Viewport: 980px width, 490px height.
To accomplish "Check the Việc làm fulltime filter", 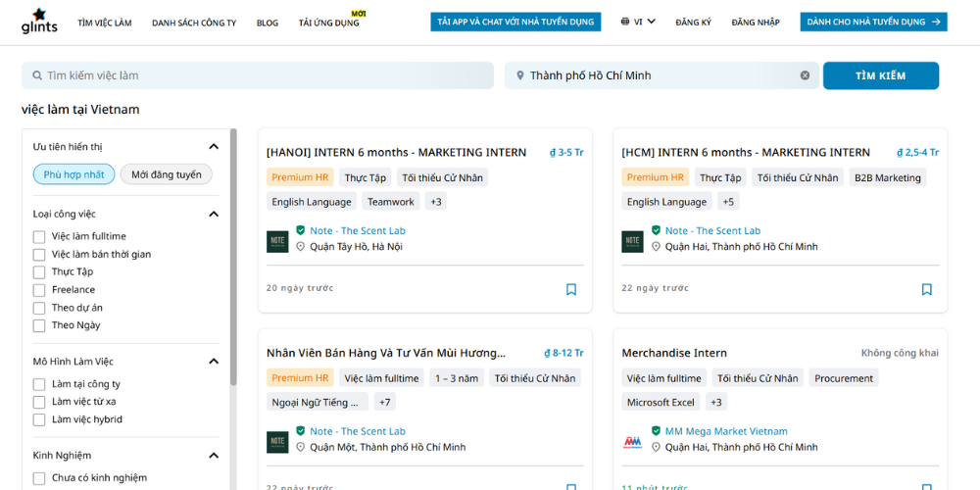I will point(39,237).
